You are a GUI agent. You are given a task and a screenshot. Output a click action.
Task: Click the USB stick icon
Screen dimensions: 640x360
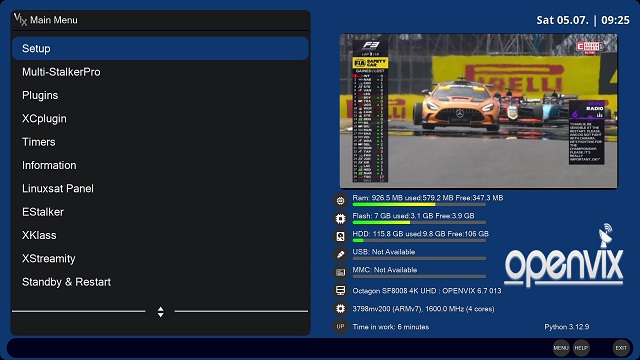[x=340, y=254]
